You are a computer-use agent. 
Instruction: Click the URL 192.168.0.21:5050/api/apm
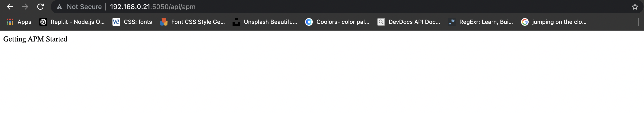point(153,7)
